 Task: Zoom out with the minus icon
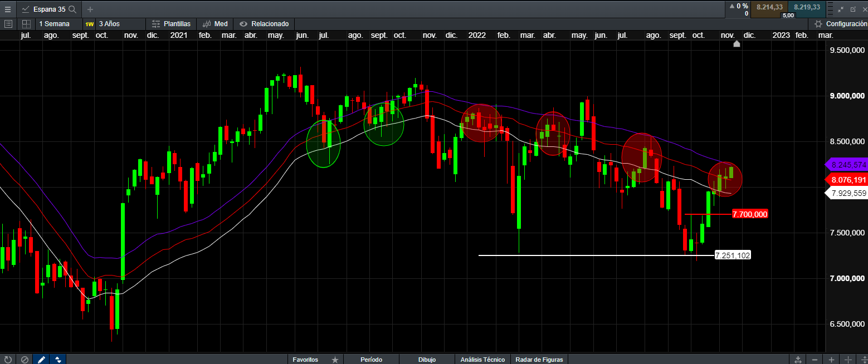815,360
